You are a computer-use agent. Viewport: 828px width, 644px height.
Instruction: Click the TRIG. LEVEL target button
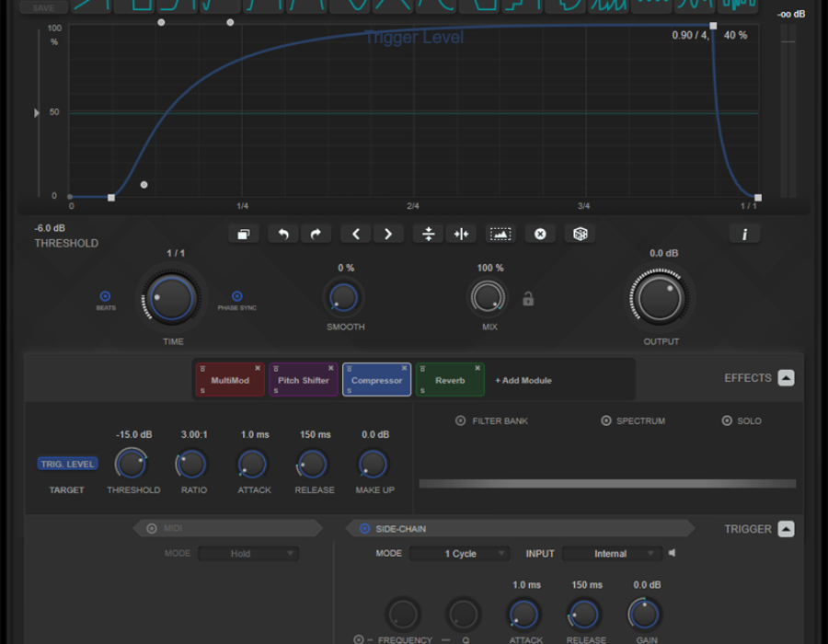[x=67, y=464]
